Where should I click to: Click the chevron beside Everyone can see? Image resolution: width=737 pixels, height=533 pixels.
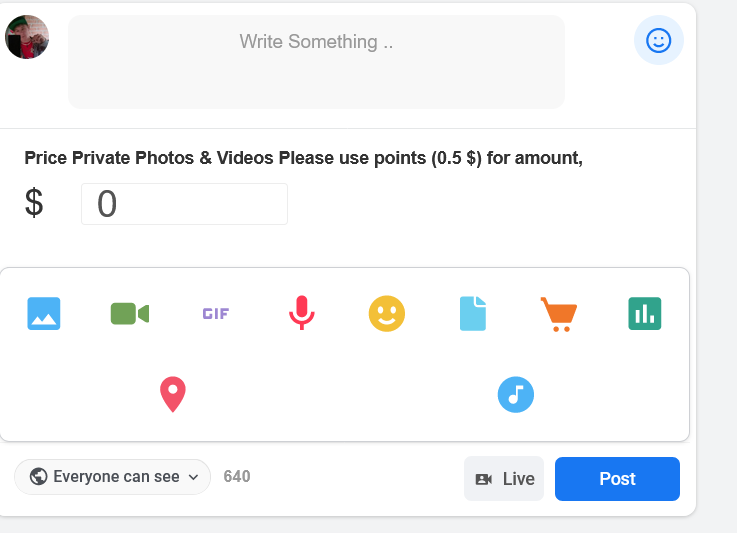[x=193, y=477]
